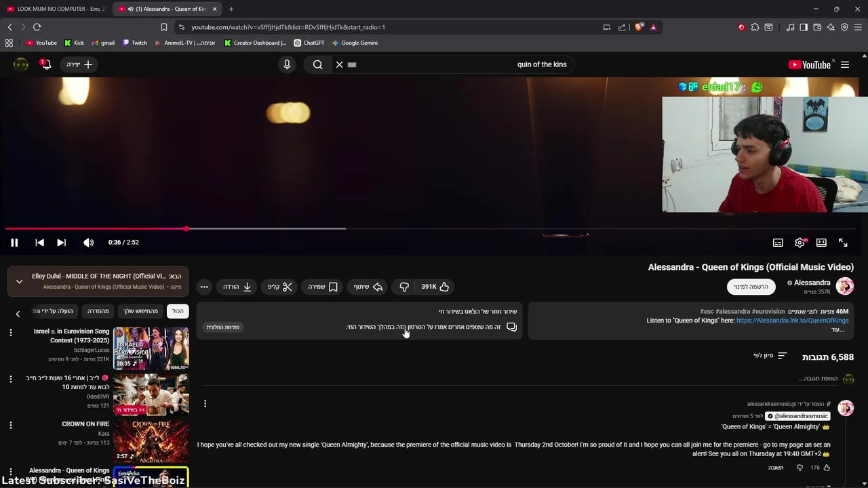Play the Israel in Eurovision Song Contest thumbnail
Screen dimensions: 868x488
(151, 348)
